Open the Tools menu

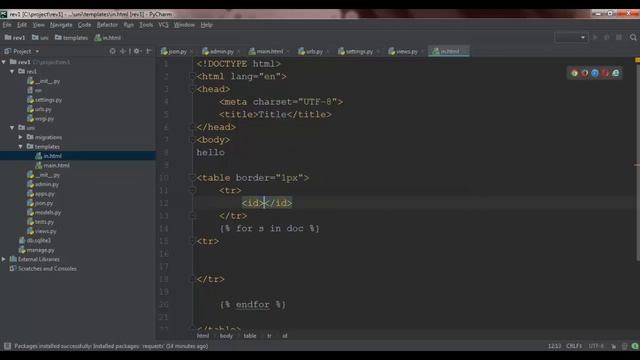click(x=146, y=25)
